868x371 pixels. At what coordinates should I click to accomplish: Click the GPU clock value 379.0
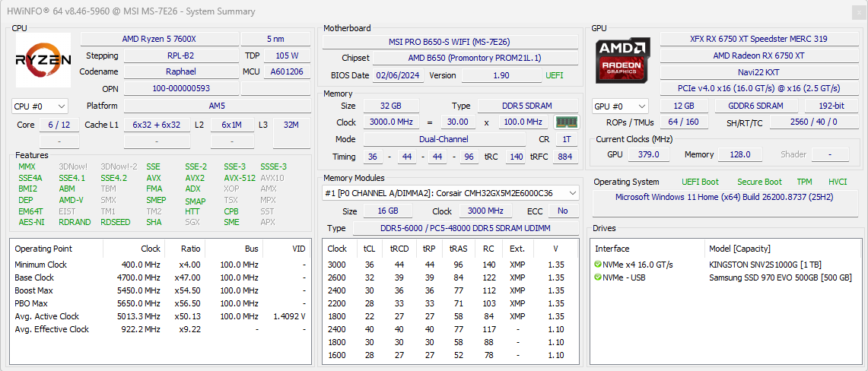tap(648, 155)
